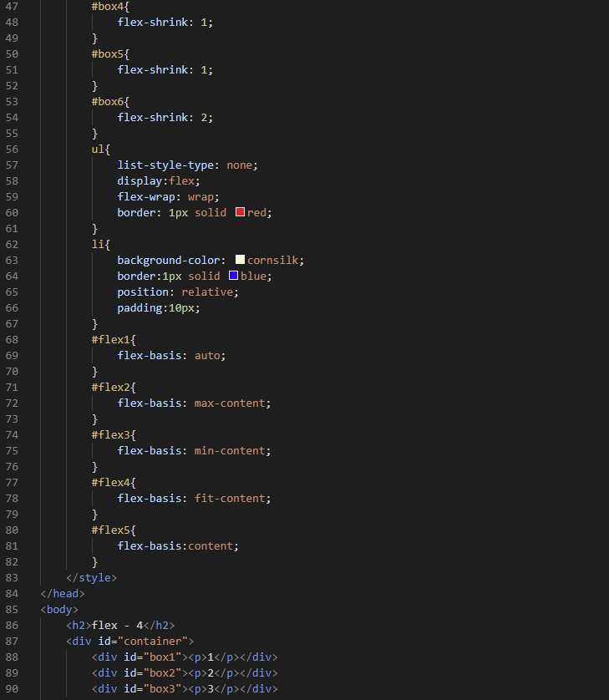Open the blue color swatch picker
The image size is (609, 700).
[234, 276]
